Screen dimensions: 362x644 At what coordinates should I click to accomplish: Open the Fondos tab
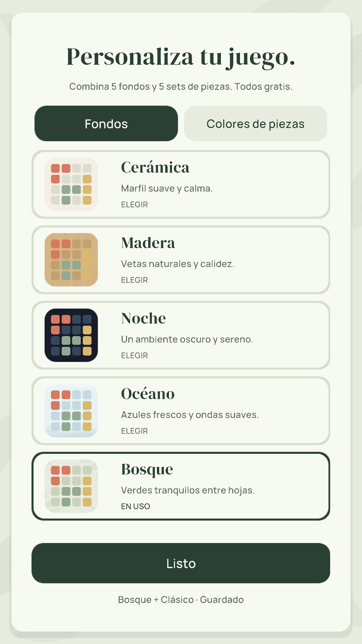(106, 123)
